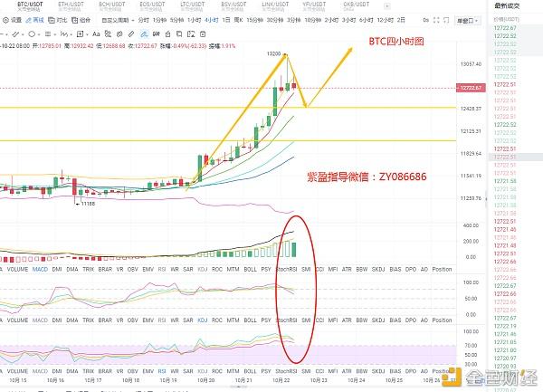Image resolution: width=543 pixels, height=392 pixels.
Task: Select the 2日 chart period
Action: [x=401, y=21]
